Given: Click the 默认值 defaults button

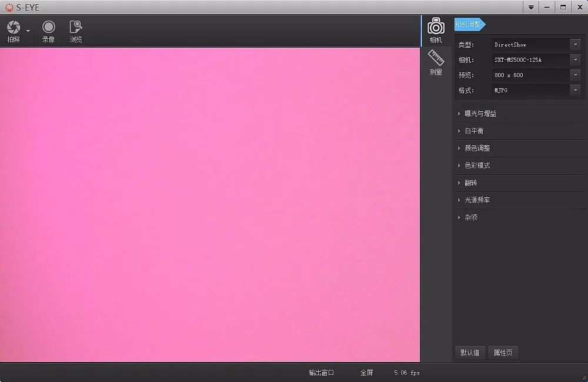Looking at the screenshot, I should coord(470,353).
